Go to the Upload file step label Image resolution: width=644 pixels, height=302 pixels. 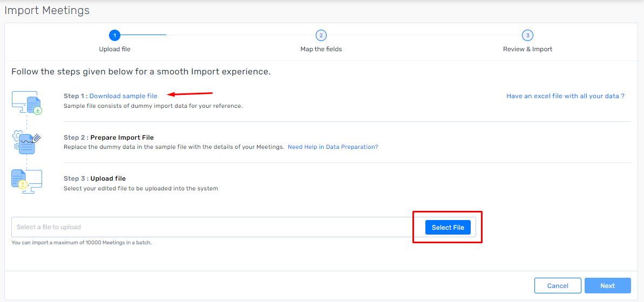[x=114, y=49]
